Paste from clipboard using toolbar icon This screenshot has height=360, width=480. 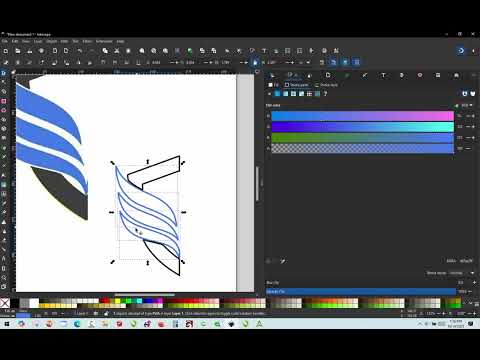coord(128,51)
